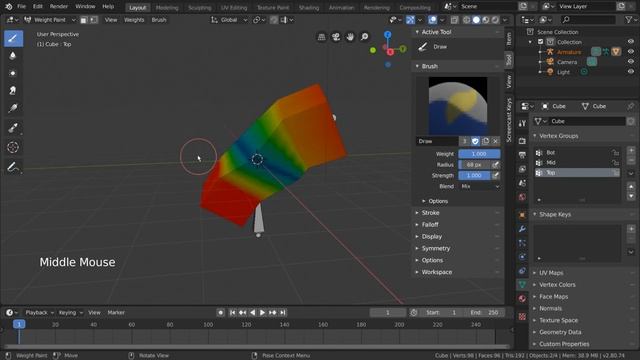Open the Playback popover
640x360 pixels.
[40, 313]
